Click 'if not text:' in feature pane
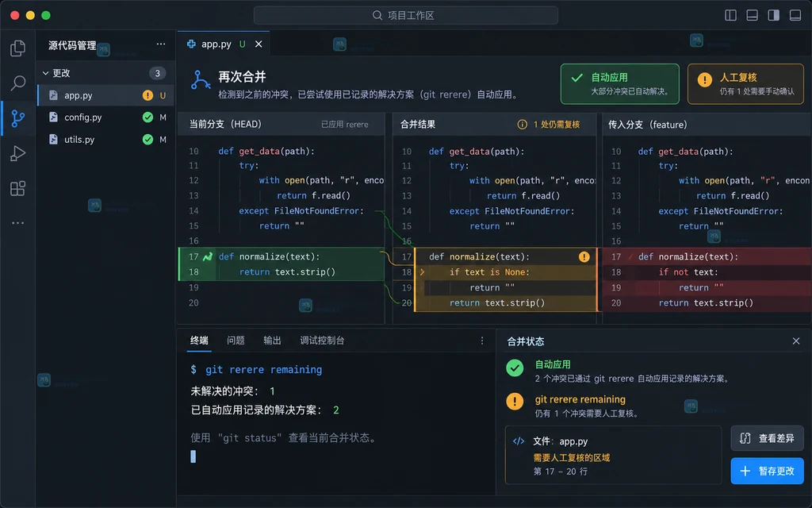 click(x=688, y=272)
